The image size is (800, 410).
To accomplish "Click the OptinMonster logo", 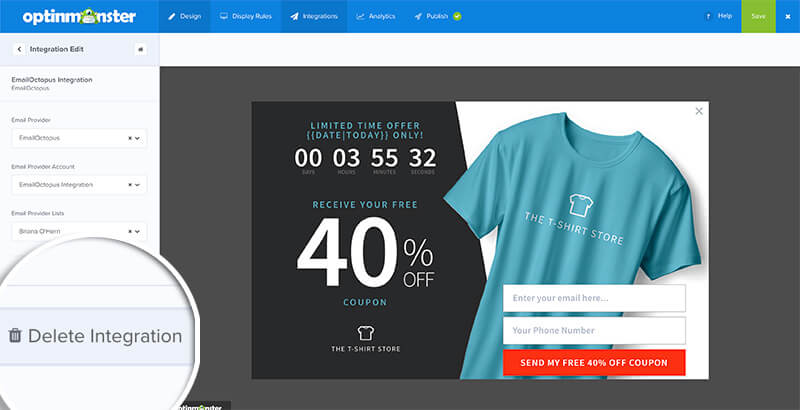I will point(79,16).
